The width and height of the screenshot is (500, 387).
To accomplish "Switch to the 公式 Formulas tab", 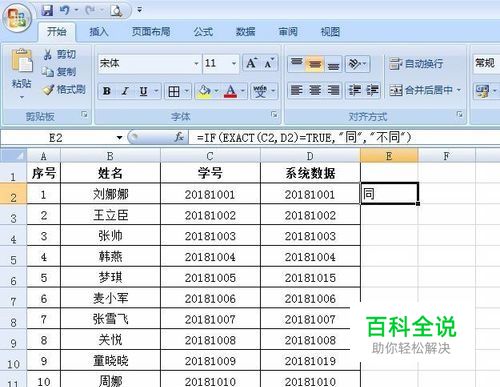I will pyautogui.click(x=203, y=32).
